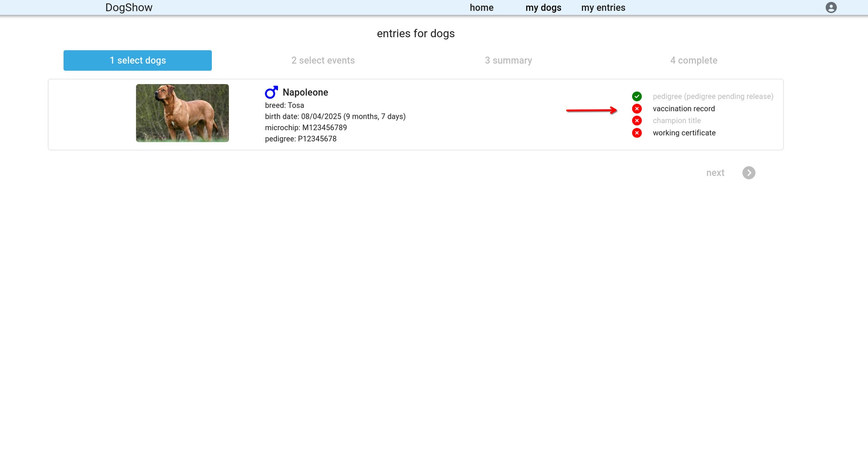The image size is (868, 460).
Task: Select the 1 select dogs step
Action: tap(137, 60)
